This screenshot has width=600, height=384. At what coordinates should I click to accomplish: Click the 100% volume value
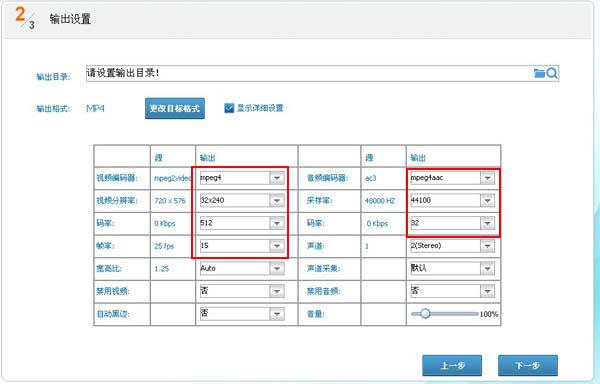coord(489,314)
